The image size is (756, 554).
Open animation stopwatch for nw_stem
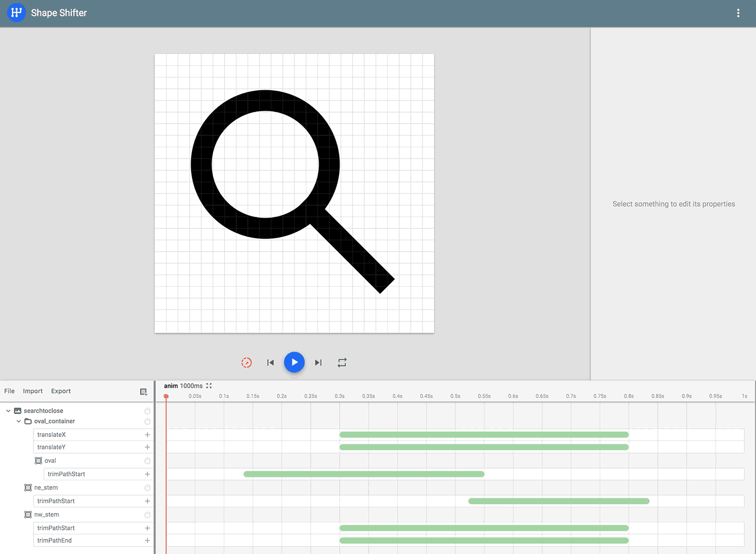pyautogui.click(x=148, y=515)
